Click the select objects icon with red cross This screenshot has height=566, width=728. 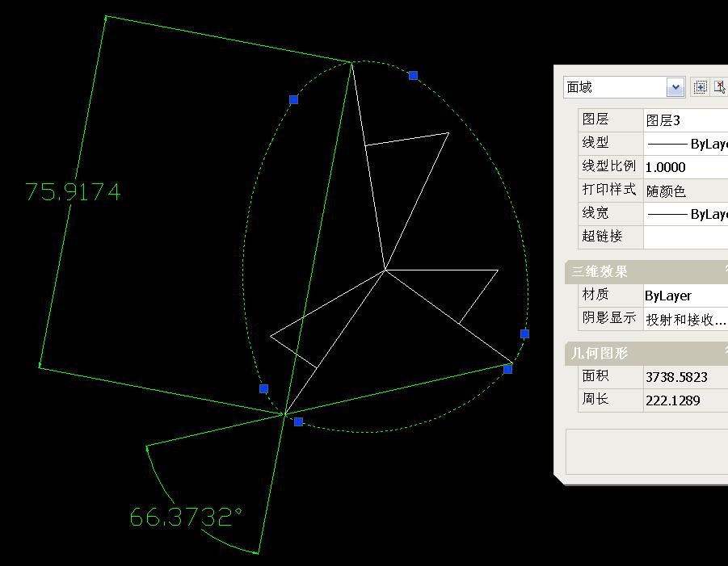[720, 87]
